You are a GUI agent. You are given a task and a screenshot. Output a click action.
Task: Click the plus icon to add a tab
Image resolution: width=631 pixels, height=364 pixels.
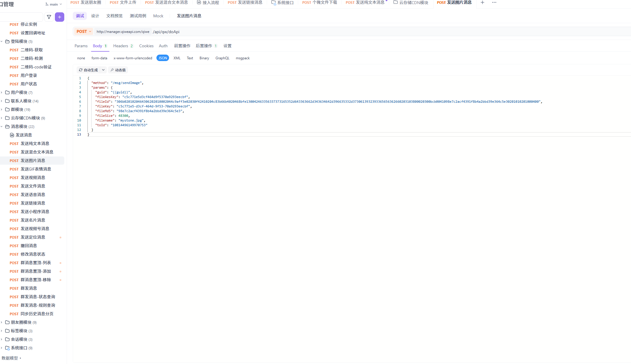482,2
